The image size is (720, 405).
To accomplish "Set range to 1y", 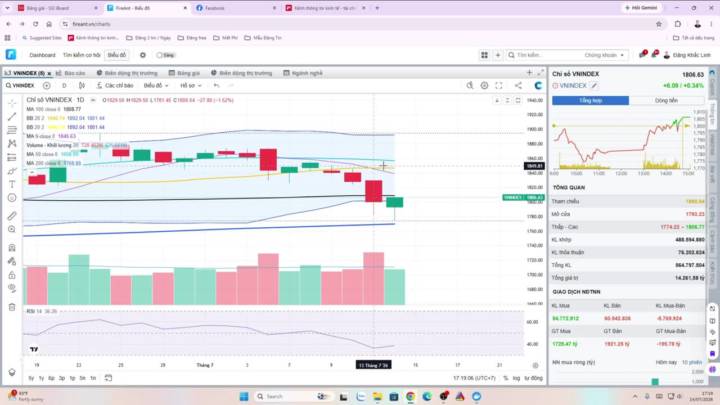I will [x=41, y=378].
